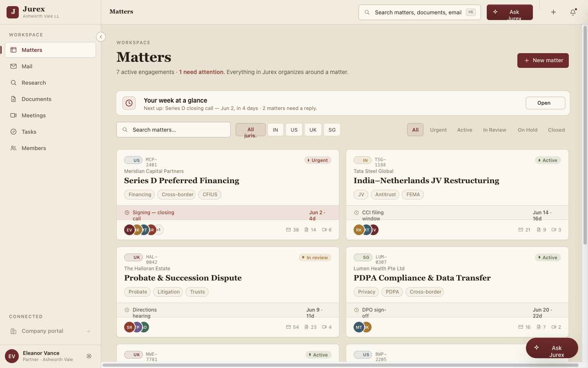Click clock icon in week at a glance

point(129,103)
